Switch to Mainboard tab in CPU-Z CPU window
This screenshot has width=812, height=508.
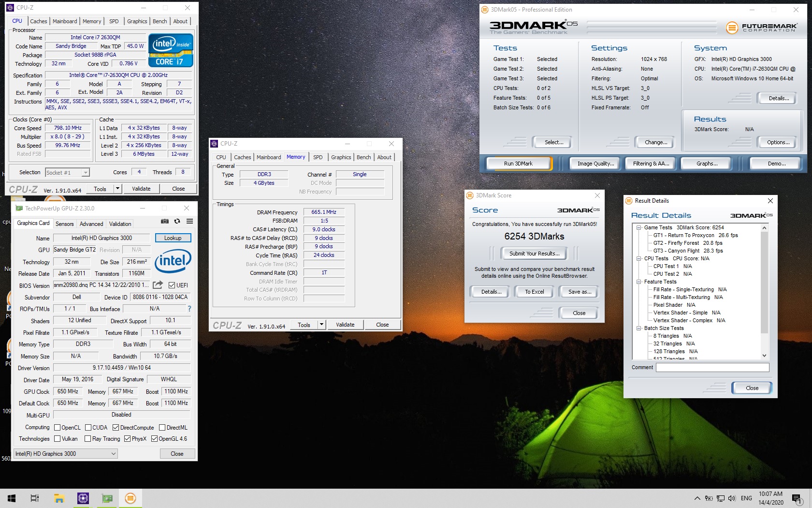[65, 21]
